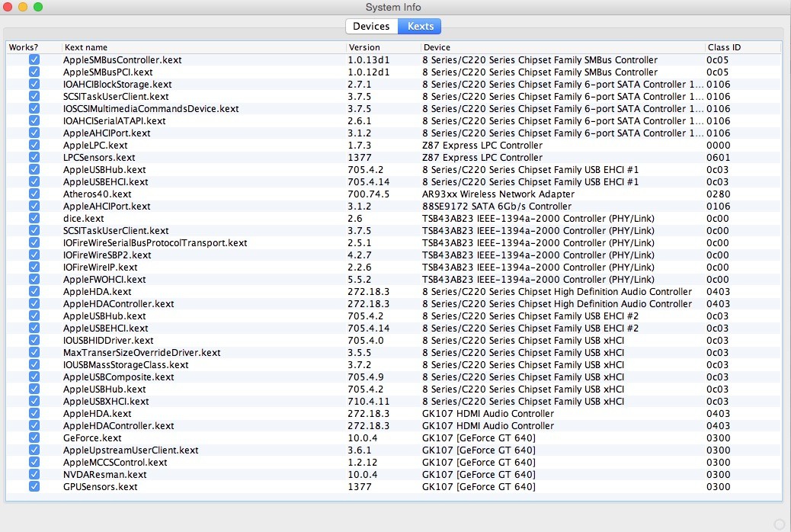Viewport: 791px width, 532px height.
Task: Click the green zoom window button
Action: click(38, 7)
